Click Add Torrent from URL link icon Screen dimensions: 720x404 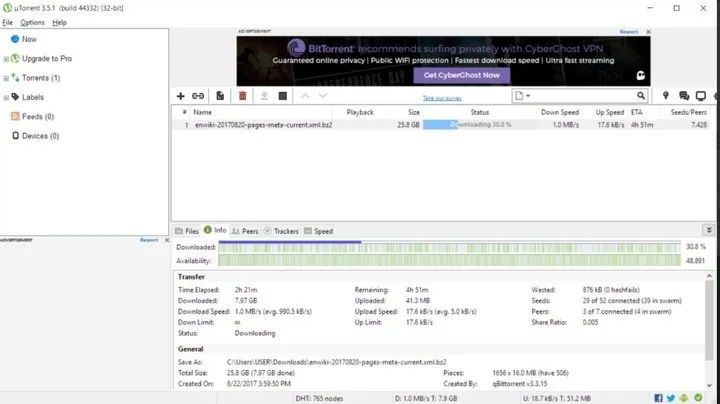click(x=198, y=96)
